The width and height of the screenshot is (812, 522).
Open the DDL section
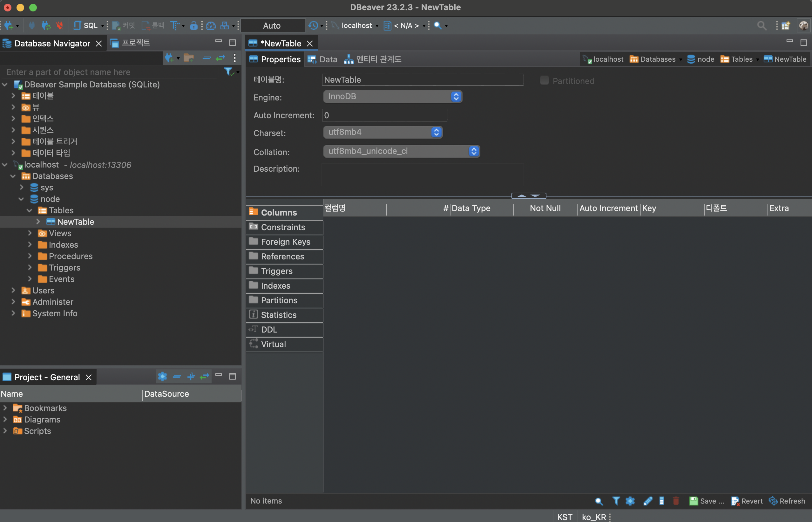[284, 329]
